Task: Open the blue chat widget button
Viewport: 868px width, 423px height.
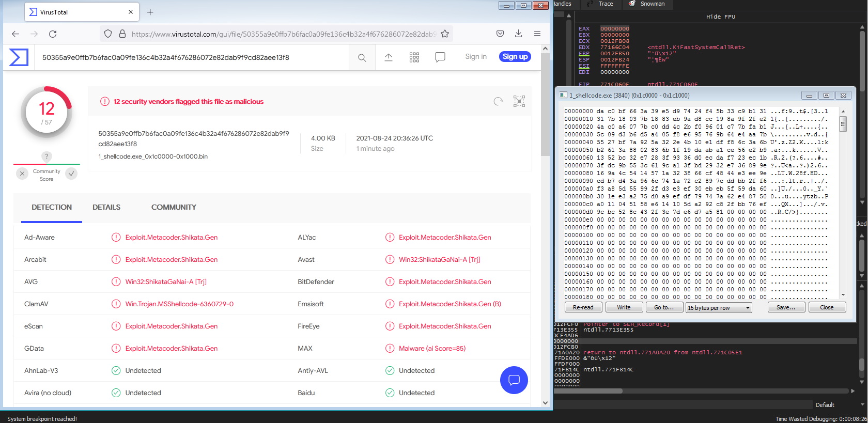Action: coord(514,380)
